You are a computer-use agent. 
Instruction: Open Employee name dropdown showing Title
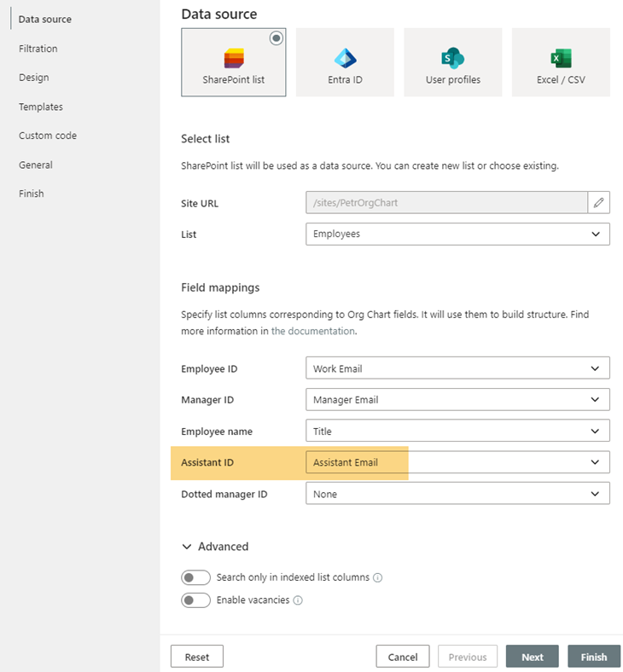pos(457,431)
